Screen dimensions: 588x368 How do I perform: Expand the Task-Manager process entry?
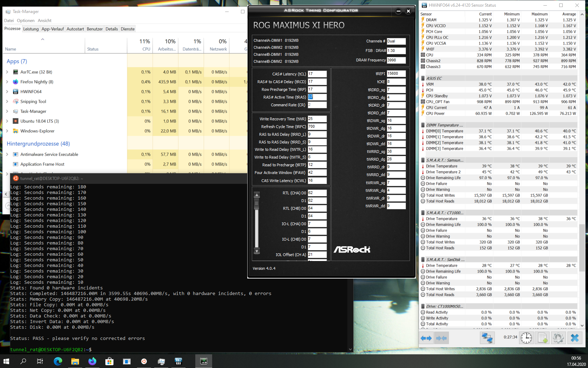pos(7,111)
